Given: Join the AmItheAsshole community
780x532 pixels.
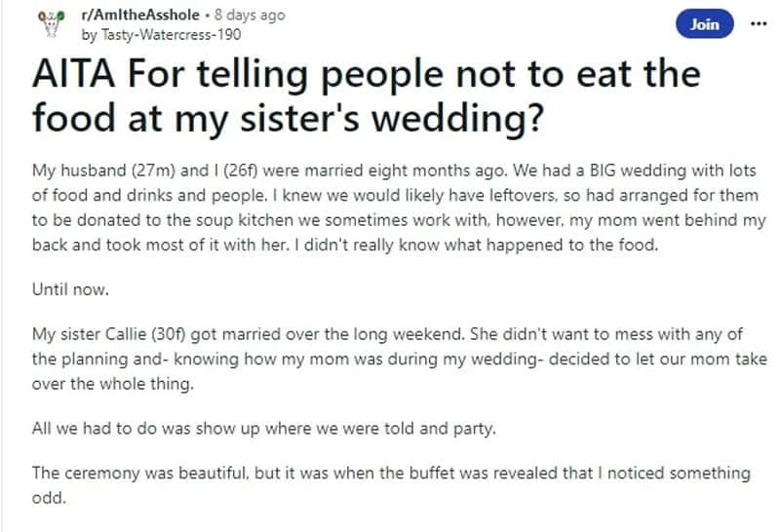Looking at the screenshot, I should pos(704,23).
